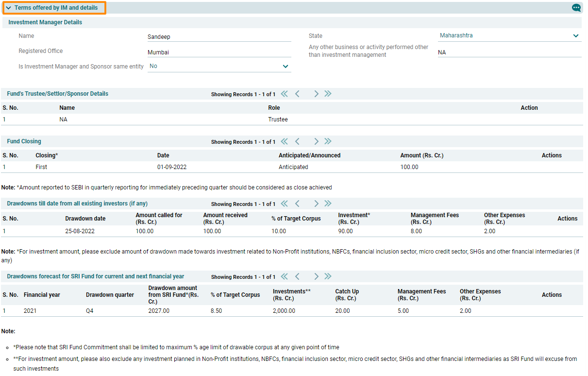The width and height of the screenshot is (588, 376).
Task: Go to next page in Drawdowns forecast
Action: click(x=316, y=276)
